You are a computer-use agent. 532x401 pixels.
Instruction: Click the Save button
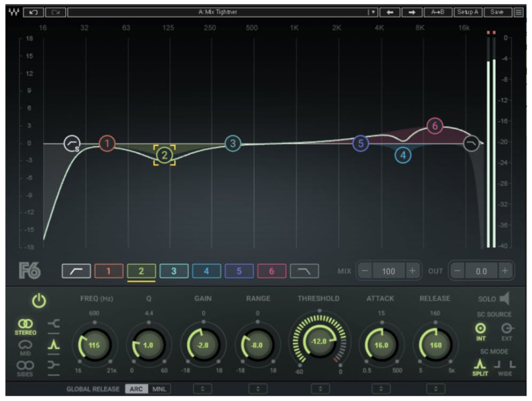pyautogui.click(x=497, y=12)
